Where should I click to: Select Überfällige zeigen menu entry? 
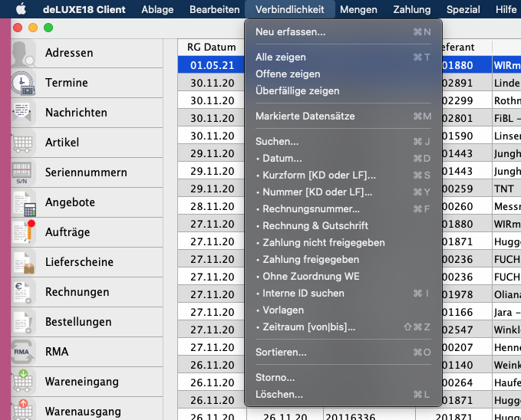pyautogui.click(x=343, y=91)
